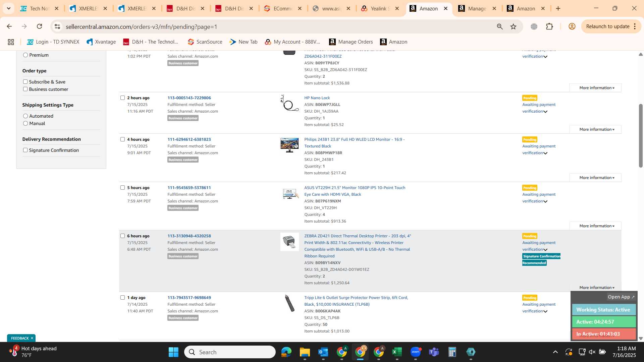This screenshot has height=362, width=644.
Task: Select checkbox for order 111-6294612-6381823
Action: (x=122, y=139)
